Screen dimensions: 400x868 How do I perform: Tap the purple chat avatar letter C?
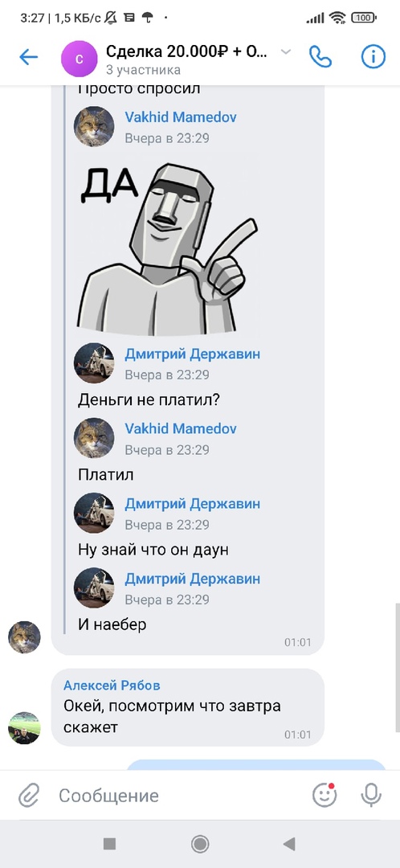click(79, 58)
